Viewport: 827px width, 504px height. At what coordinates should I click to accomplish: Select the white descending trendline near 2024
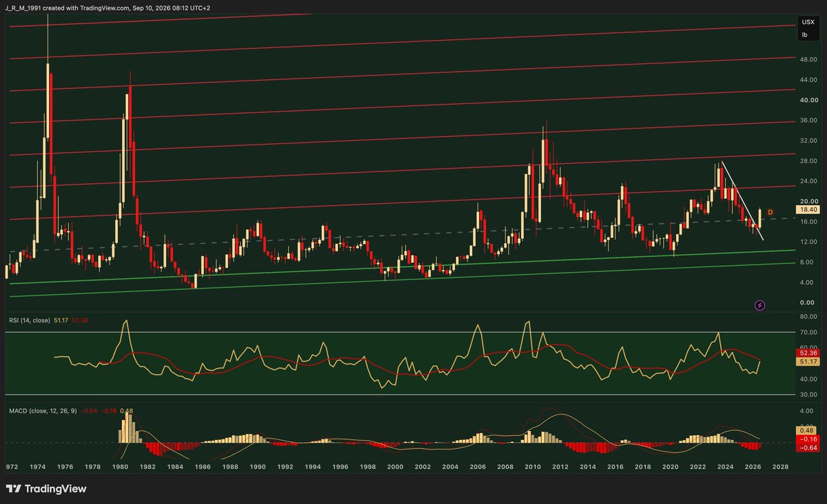(743, 200)
